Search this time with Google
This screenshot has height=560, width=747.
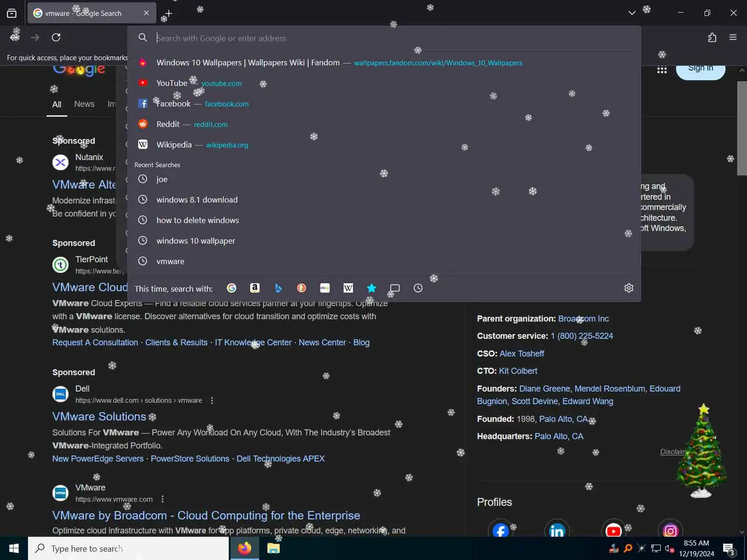pyautogui.click(x=232, y=288)
